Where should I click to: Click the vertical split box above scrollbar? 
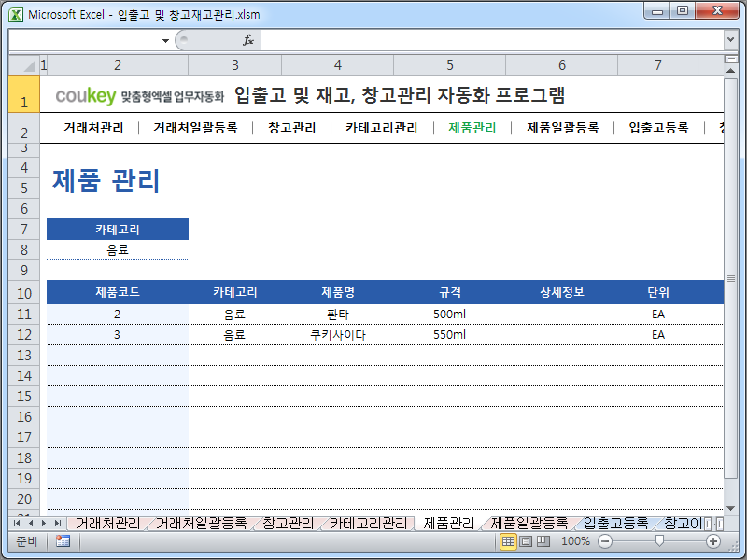pos(731,59)
